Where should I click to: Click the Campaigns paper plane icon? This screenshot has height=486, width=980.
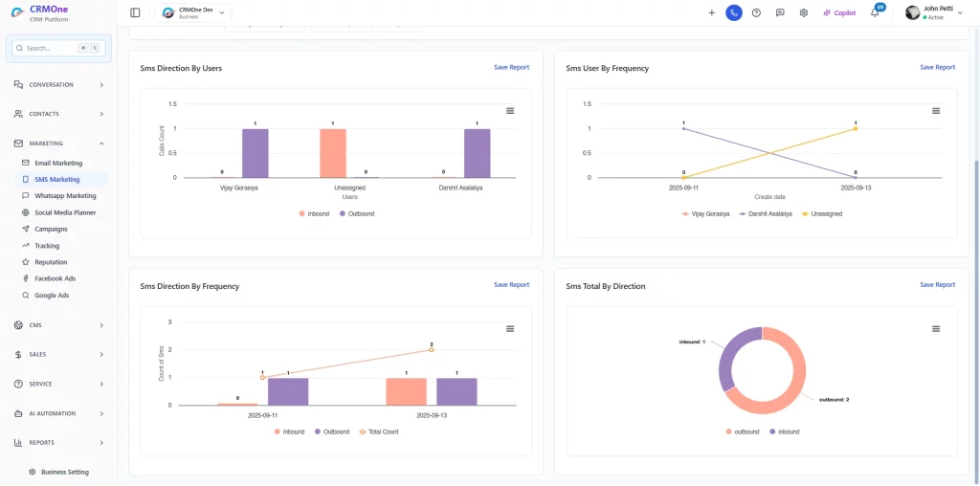click(x=26, y=230)
